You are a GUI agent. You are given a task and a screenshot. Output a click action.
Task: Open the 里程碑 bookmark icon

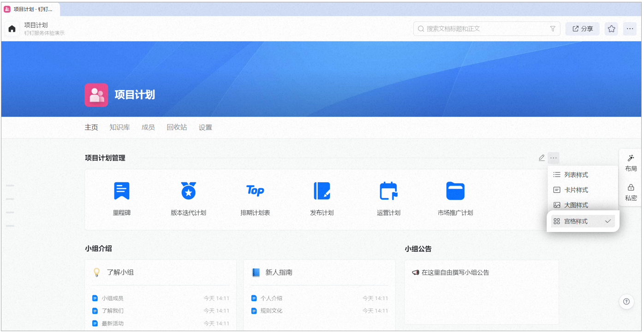[122, 190]
